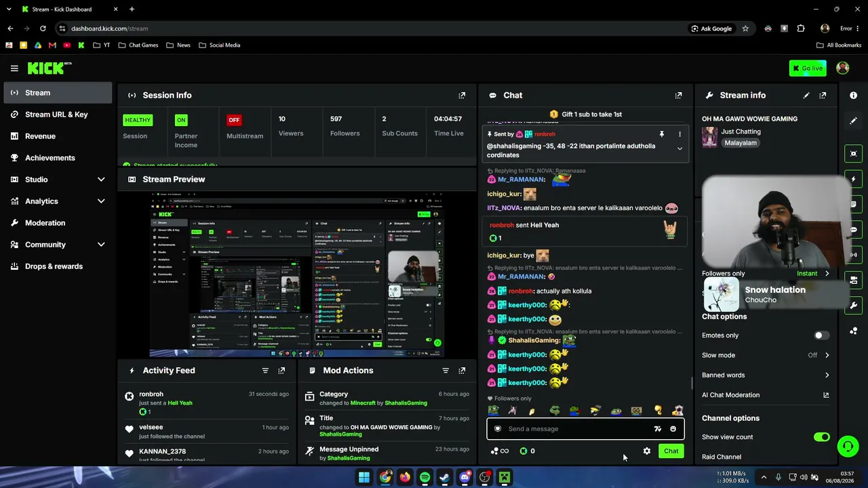Pop out the Chat panel
The width and height of the screenshot is (868, 488).
coord(678,96)
